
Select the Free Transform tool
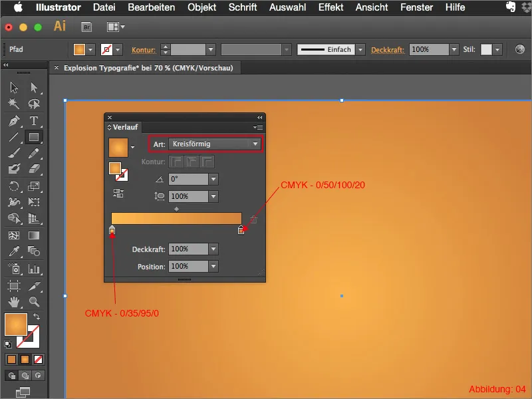coord(34,202)
